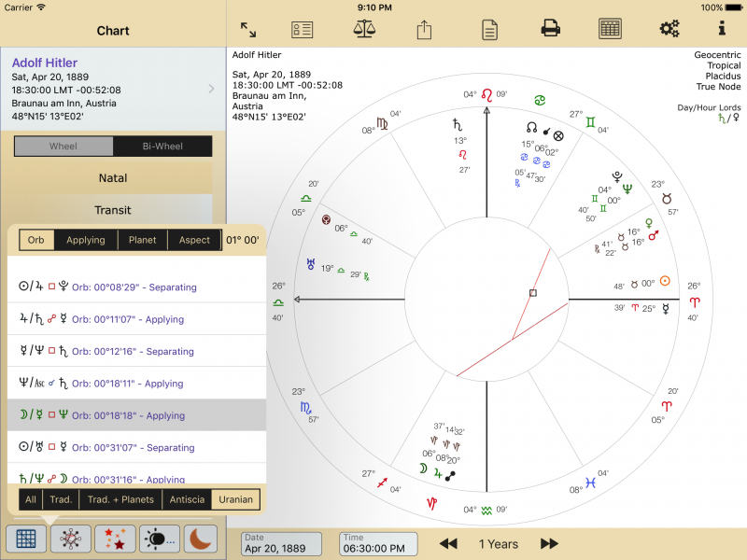Select the document report icon

[488, 29]
